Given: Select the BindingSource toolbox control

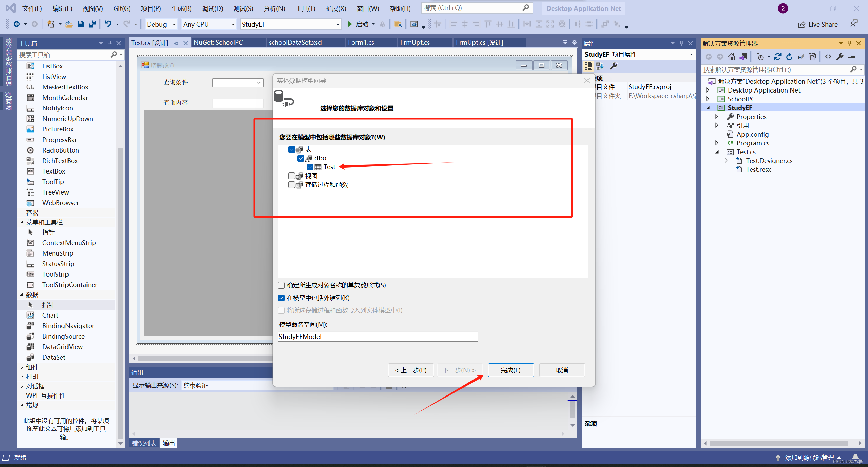Looking at the screenshot, I should pyautogui.click(x=63, y=336).
